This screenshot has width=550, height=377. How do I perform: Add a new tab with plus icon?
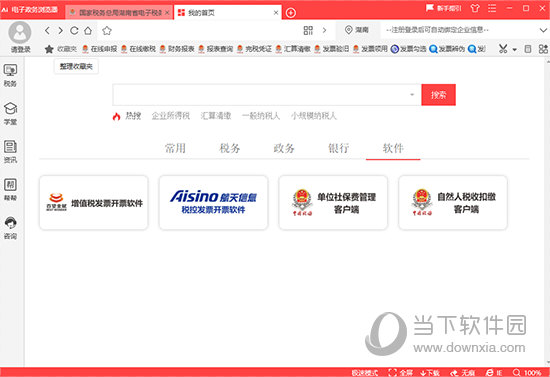click(x=291, y=13)
